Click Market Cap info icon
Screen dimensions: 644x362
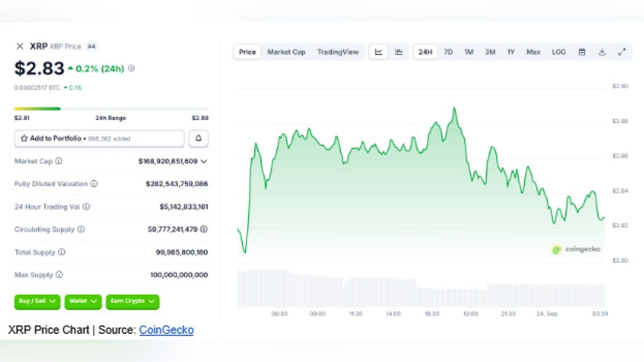pos(58,161)
